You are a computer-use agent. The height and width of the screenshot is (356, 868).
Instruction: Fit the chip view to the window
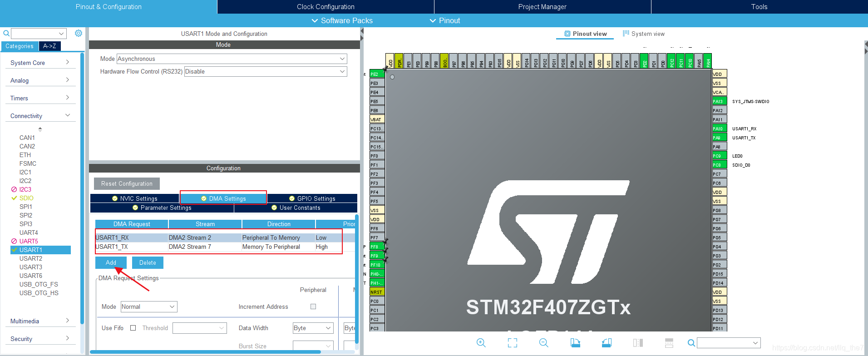pos(513,343)
